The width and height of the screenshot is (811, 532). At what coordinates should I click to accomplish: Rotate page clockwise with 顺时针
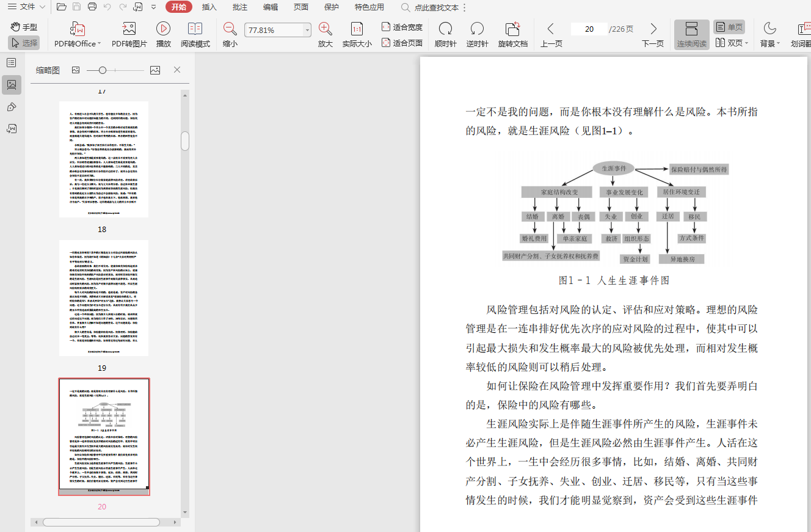(x=445, y=29)
